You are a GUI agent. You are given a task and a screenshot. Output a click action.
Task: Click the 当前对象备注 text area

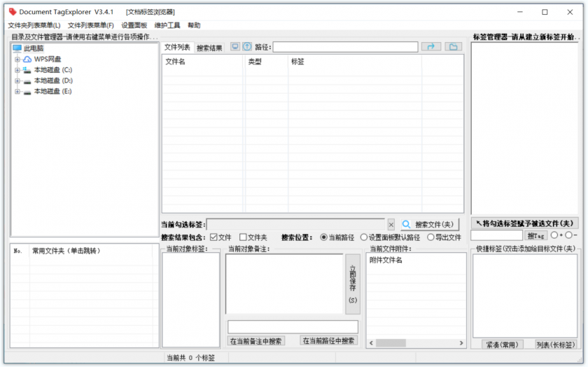(x=284, y=284)
